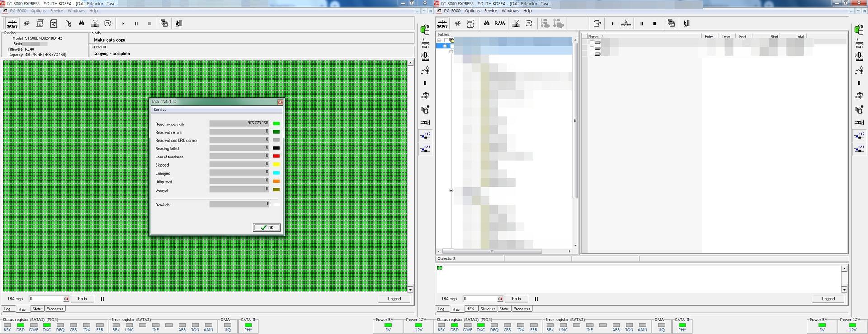Screen dimensions: 868x334
Task: Switch to the Status tab in left window
Action: [x=38, y=309]
